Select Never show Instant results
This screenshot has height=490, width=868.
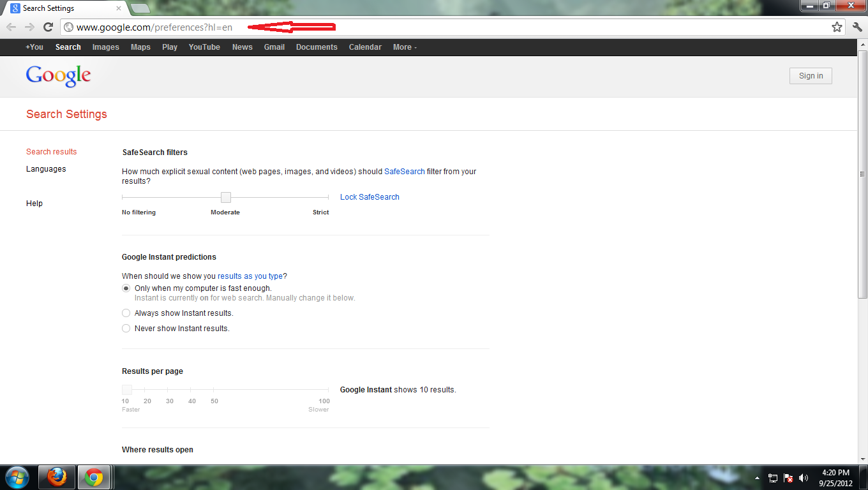[126, 329]
